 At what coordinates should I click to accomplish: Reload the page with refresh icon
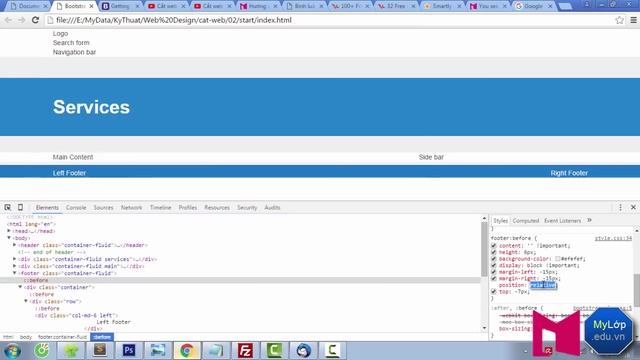[x=36, y=20]
